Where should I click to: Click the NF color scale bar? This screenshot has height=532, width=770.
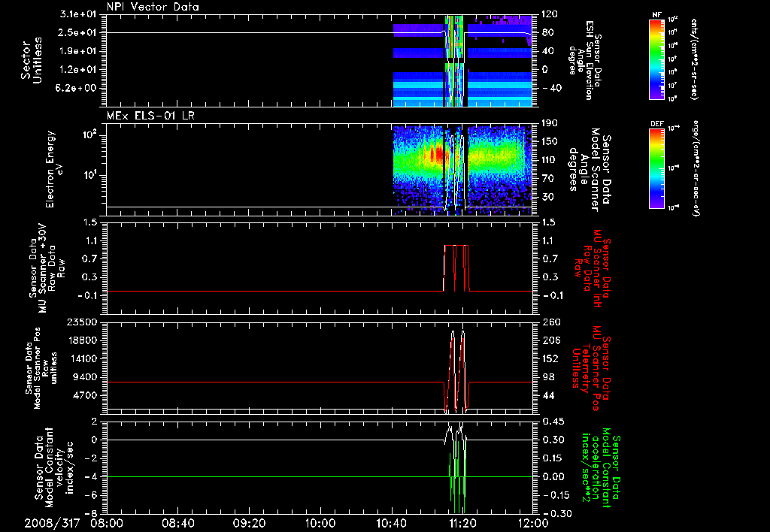point(656,59)
